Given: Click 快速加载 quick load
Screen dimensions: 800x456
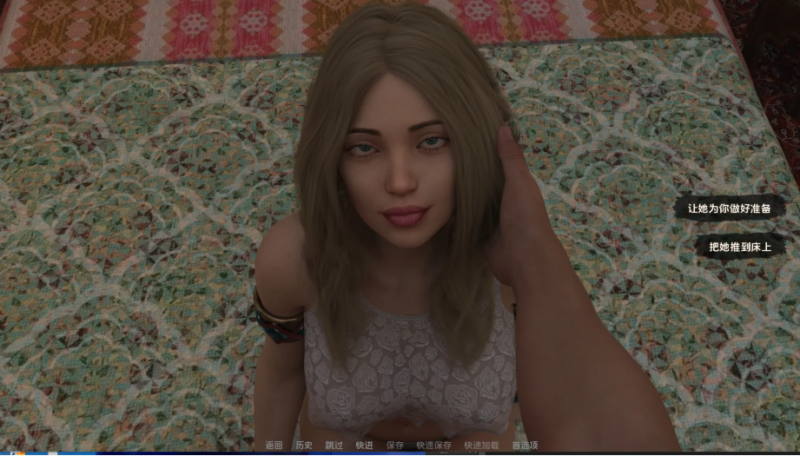Looking at the screenshot, I should pos(482,445).
